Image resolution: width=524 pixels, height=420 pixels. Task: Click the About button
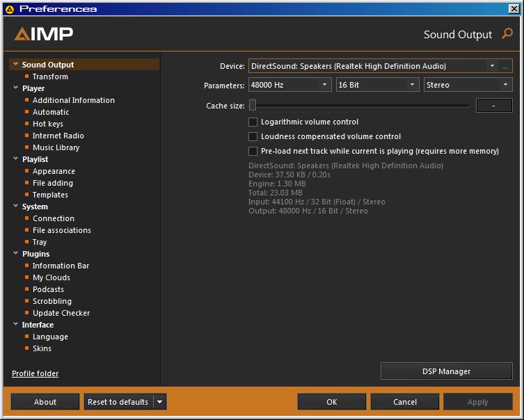(x=45, y=402)
